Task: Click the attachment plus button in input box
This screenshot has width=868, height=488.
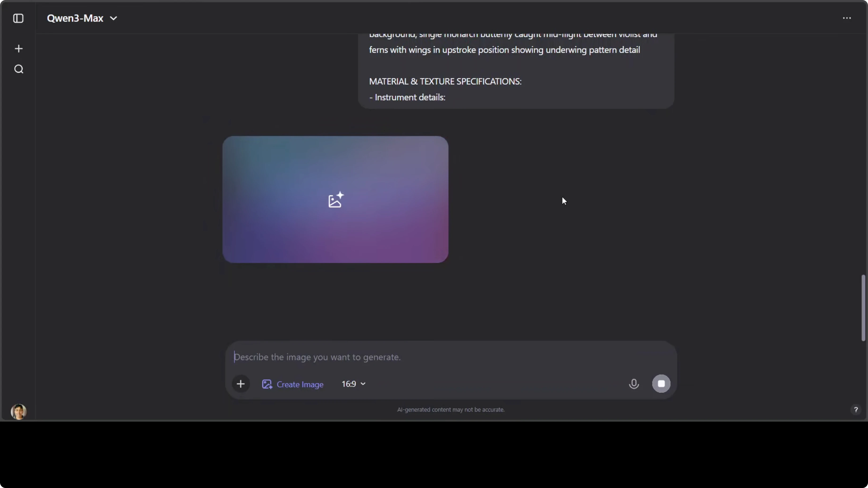Action: coord(241,384)
